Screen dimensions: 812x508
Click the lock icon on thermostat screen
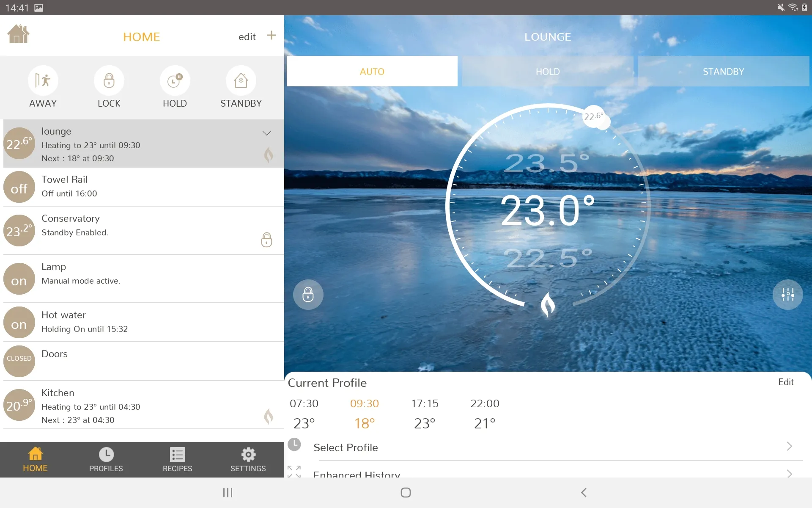[x=307, y=294]
